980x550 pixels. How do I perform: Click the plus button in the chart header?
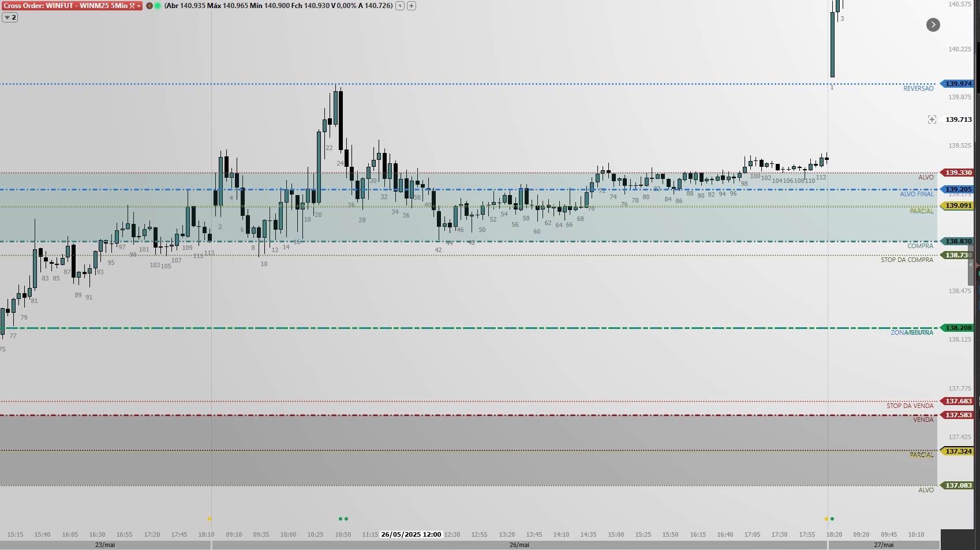(x=412, y=6)
